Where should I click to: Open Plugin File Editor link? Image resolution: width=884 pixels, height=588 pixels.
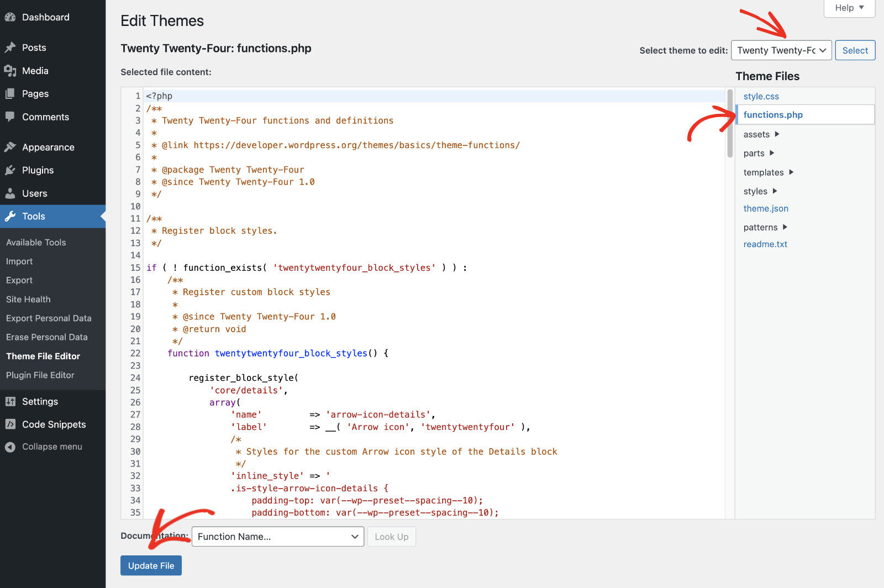[40, 375]
